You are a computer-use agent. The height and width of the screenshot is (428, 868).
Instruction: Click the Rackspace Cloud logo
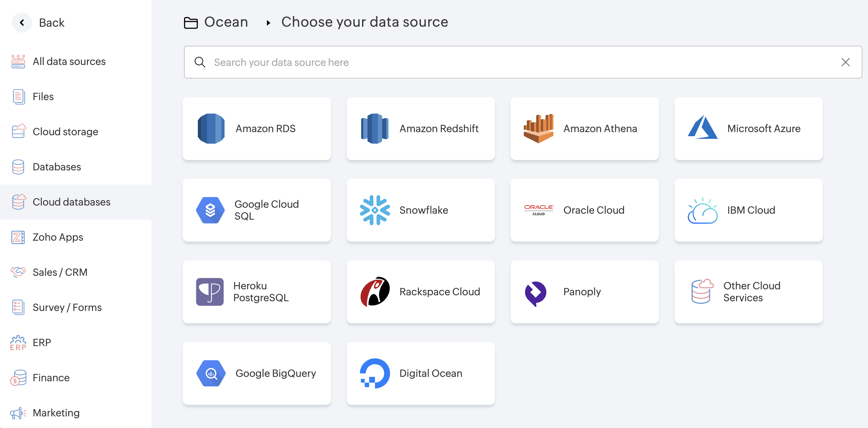[x=375, y=292]
